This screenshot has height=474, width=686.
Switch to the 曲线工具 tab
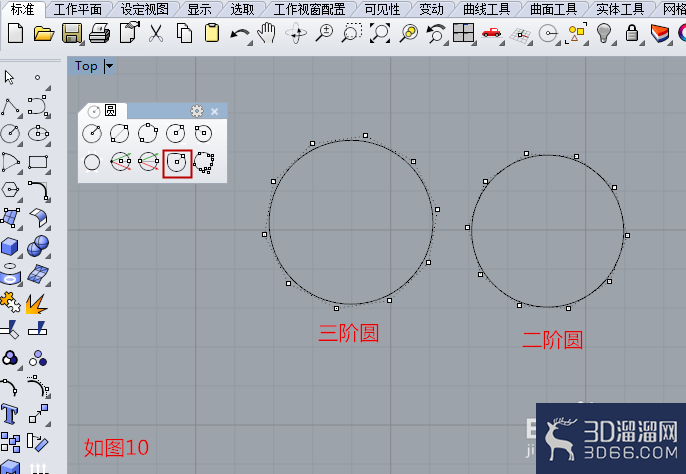point(486,9)
